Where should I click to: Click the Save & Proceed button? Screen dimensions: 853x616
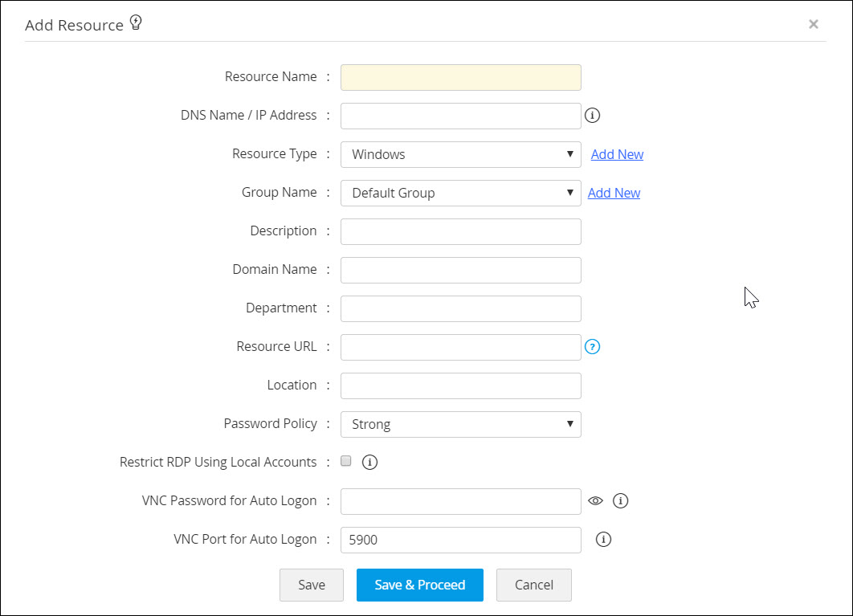[419, 585]
